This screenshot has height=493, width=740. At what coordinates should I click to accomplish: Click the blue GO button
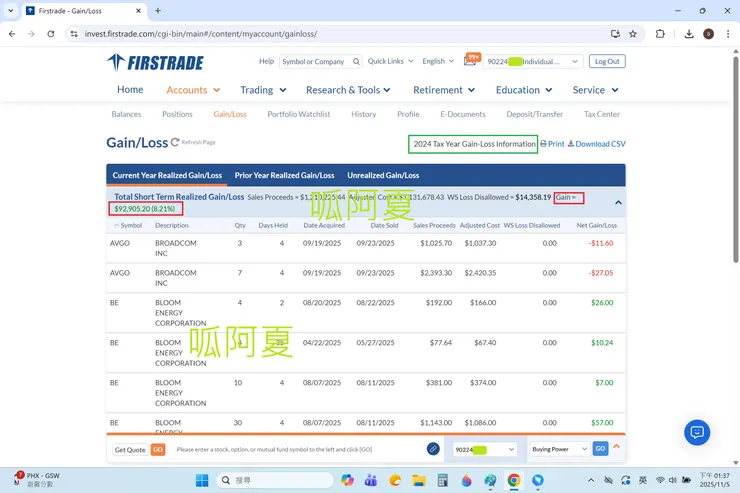(600, 449)
